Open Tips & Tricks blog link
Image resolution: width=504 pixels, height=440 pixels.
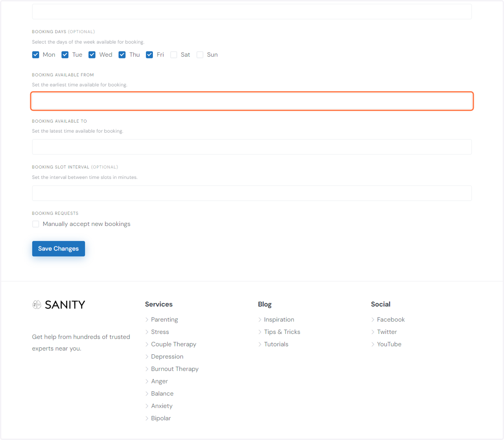pos(282,332)
